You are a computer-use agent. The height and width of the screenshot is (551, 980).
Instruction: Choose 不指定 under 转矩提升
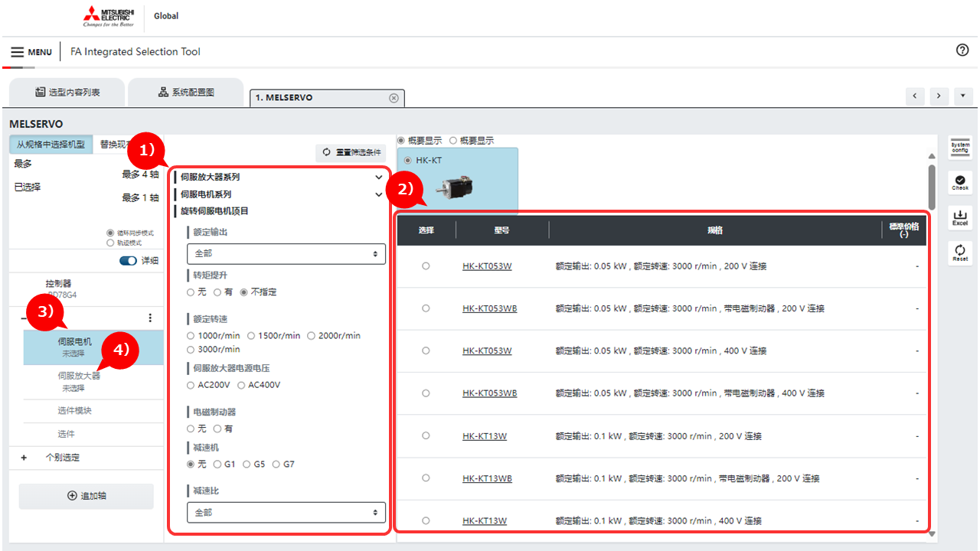pyautogui.click(x=244, y=292)
